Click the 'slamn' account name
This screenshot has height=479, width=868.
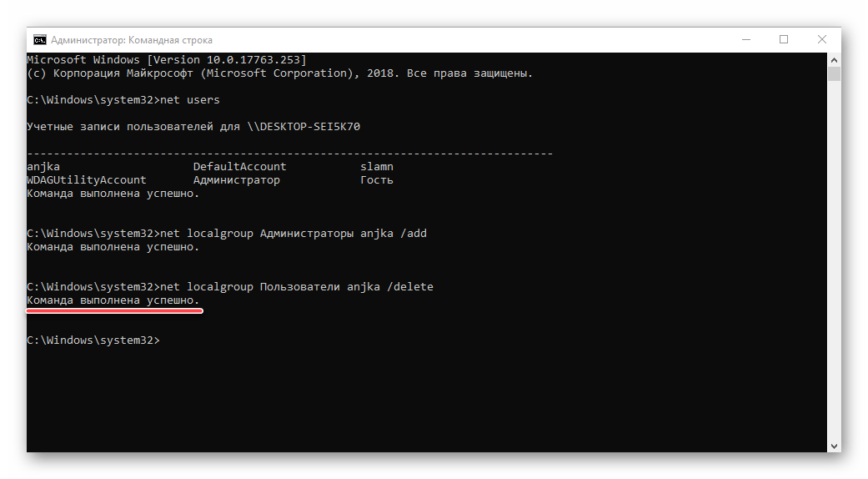377,167
